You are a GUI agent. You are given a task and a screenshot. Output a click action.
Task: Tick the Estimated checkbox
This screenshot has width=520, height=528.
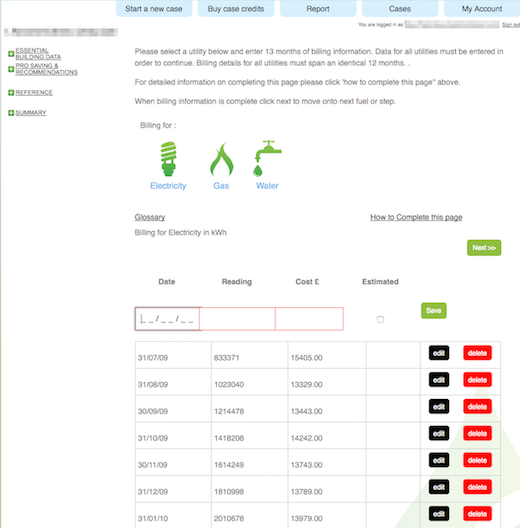click(380, 319)
